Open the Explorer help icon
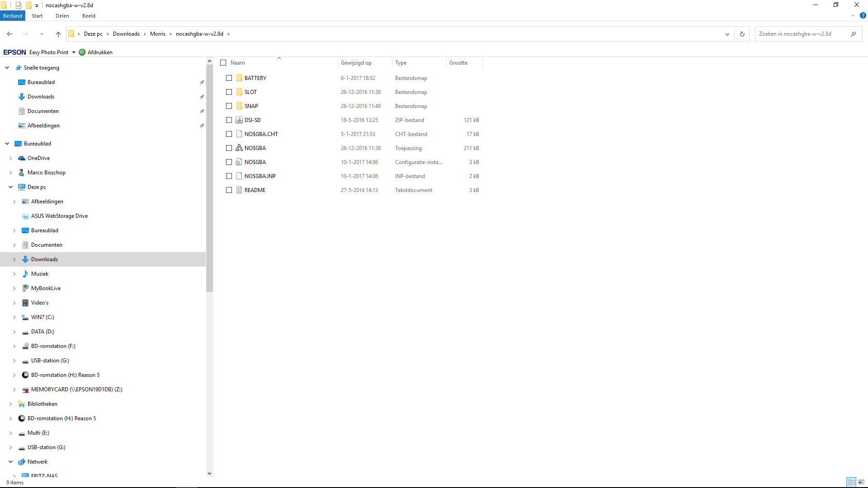The width and height of the screenshot is (868, 488). click(863, 16)
